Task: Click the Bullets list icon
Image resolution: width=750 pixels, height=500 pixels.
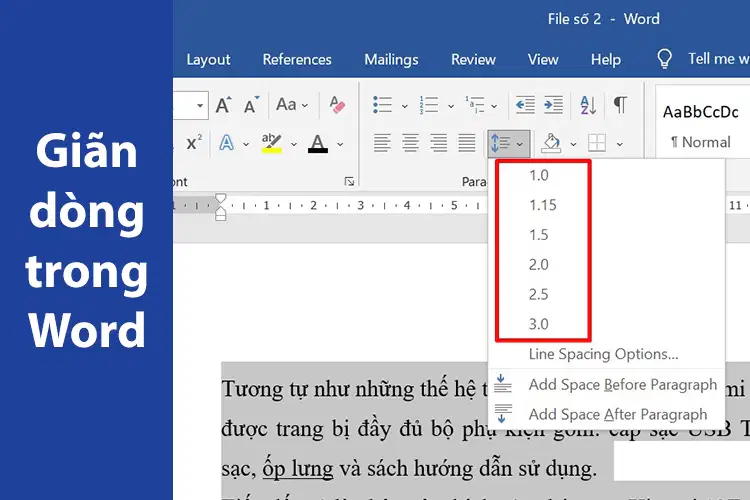Action: pyautogui.click(x=383, y=105)
